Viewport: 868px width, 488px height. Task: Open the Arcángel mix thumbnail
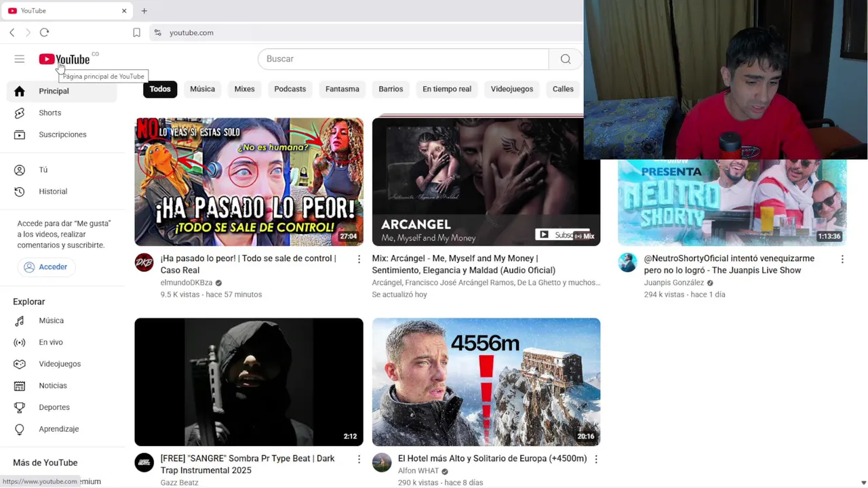coord(486,182)
